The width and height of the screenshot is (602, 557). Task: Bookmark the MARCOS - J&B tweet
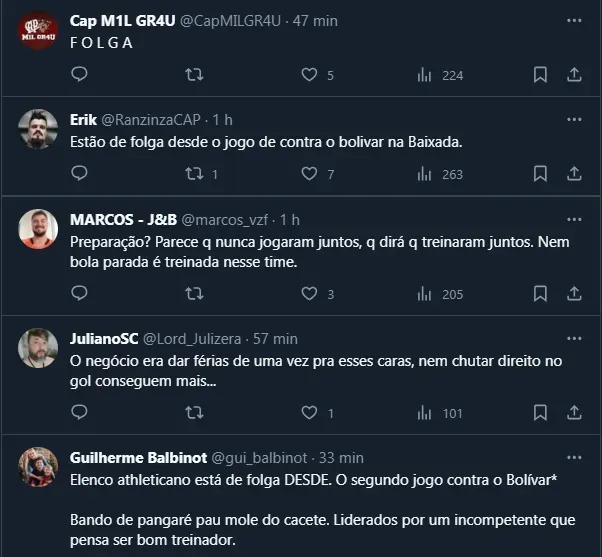click(540, 294)
